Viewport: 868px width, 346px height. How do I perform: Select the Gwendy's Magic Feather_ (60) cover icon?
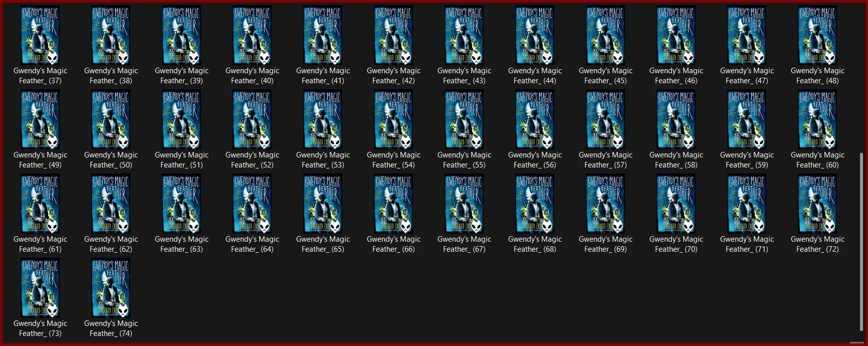(817, 119)
